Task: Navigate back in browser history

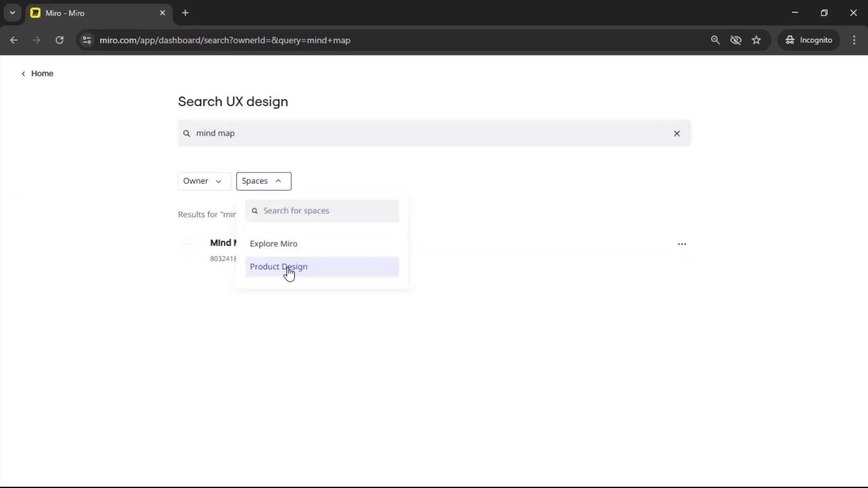Action: [14, 40]
